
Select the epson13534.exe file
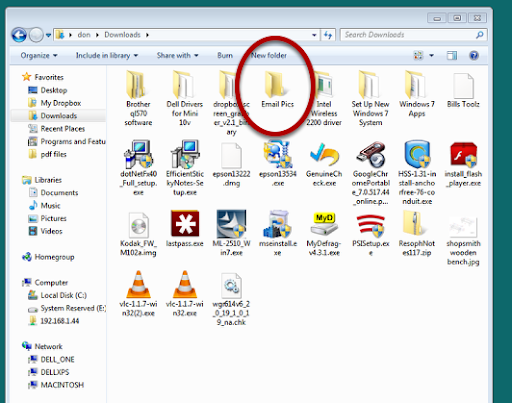pos(277,164)
